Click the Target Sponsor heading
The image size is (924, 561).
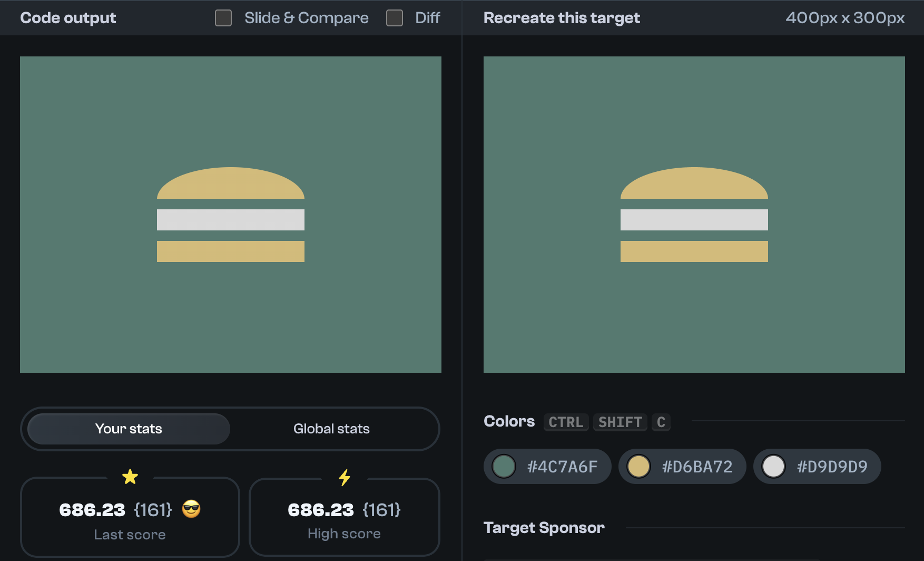click(544, 528)
